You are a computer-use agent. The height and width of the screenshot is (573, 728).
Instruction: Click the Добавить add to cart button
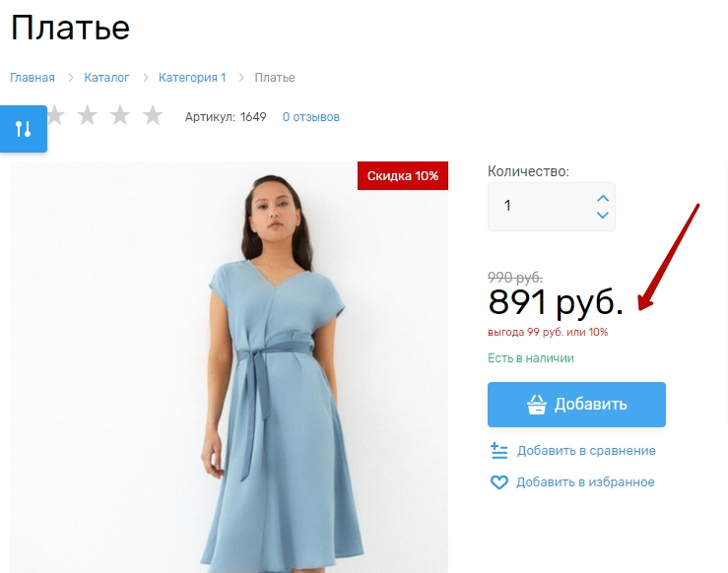point(576,405)
